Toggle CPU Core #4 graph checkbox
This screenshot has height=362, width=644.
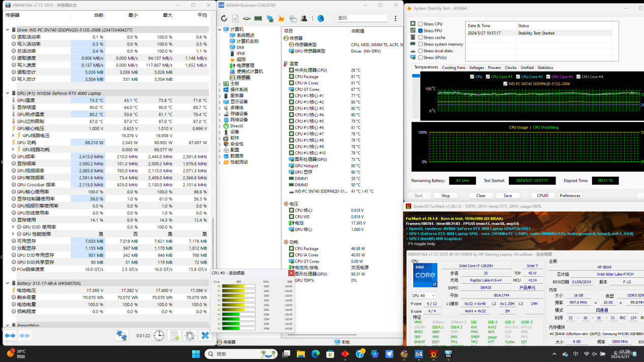point(578,77)
